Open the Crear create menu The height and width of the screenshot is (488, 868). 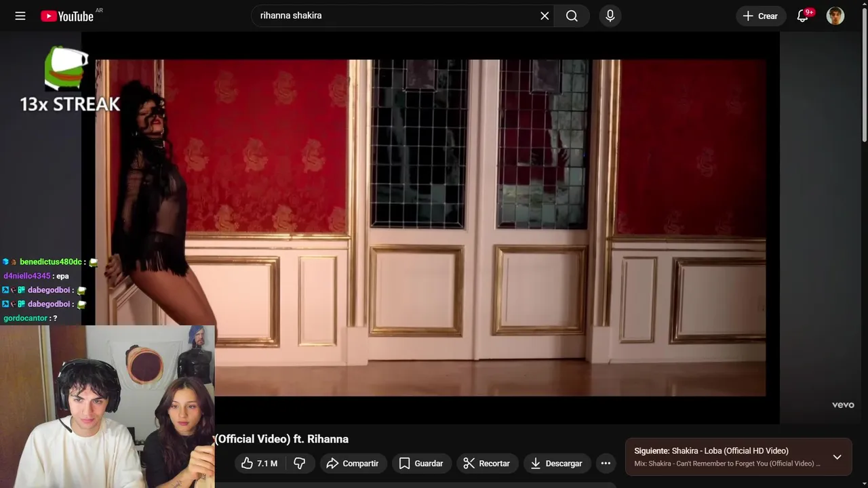760,16
